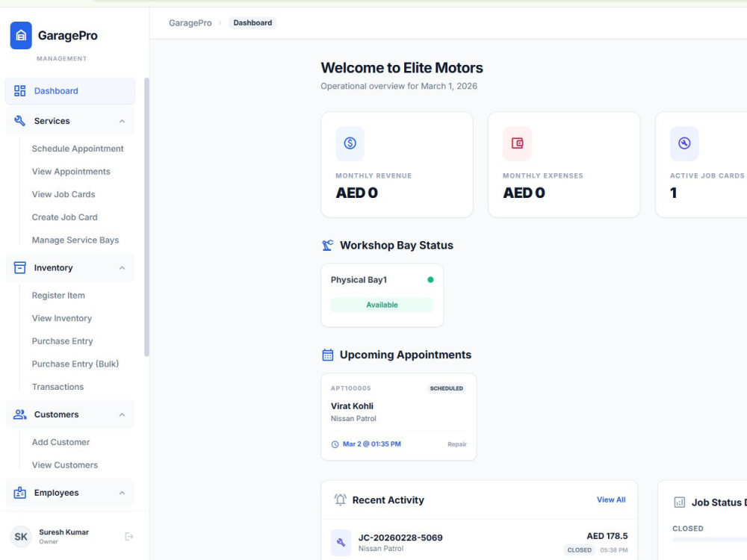Click the logout icon next to Suresh Kumar
747x560 pixels.
pos(129,537)
